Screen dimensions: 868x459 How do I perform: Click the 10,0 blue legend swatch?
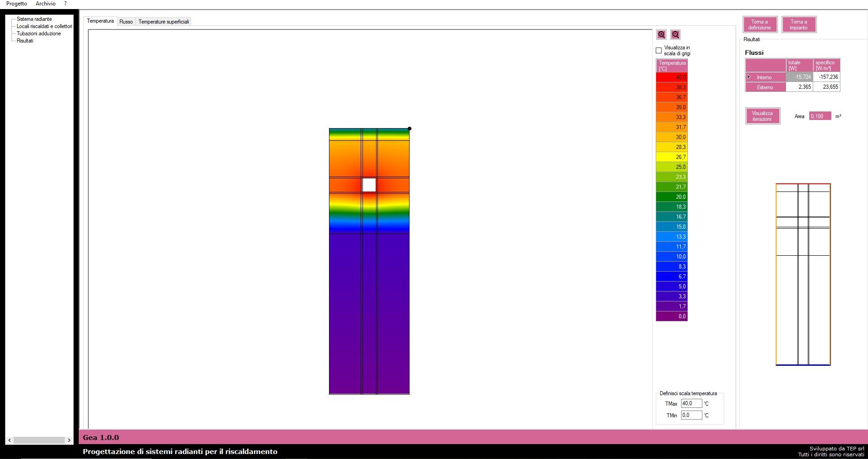[672, 257]
